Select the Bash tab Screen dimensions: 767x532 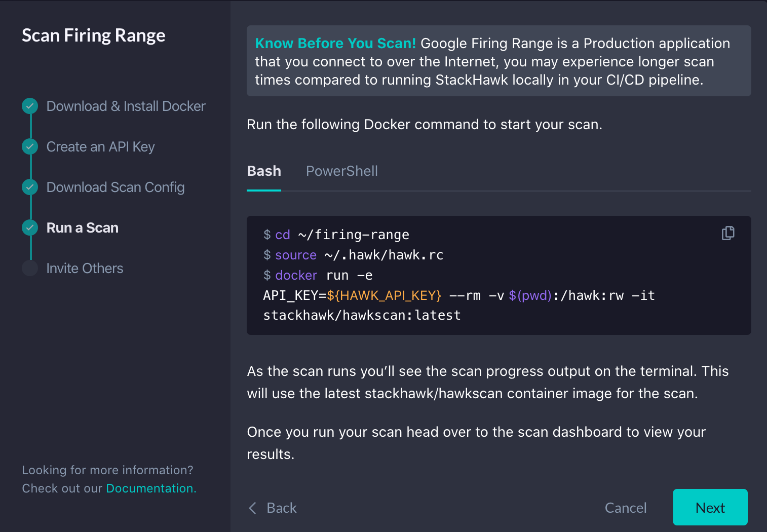coord(264,171)
